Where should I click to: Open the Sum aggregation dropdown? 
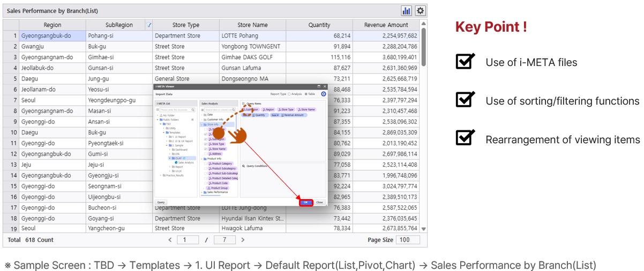(275, 115)
